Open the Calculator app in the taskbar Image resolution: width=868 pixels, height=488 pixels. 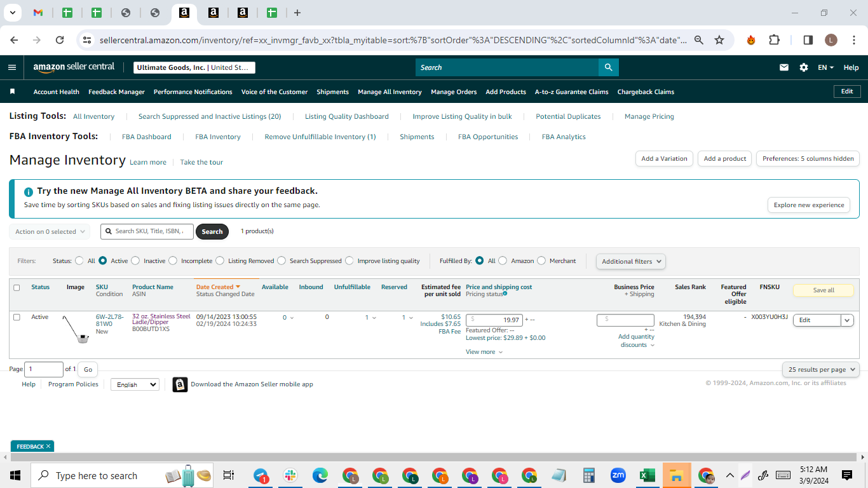(589, 475)
